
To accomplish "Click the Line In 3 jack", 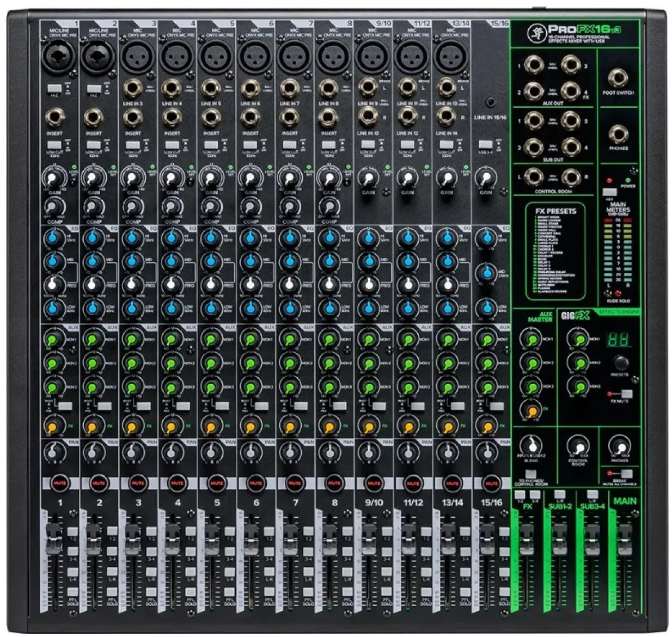I will (132, 88).
